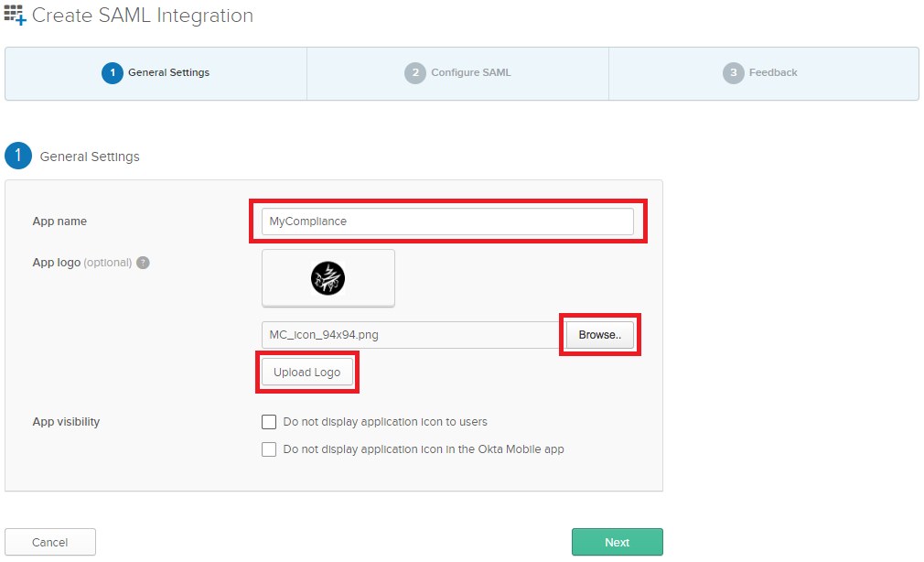
Task: Click the step 3 circle icon
Action: 733,72
